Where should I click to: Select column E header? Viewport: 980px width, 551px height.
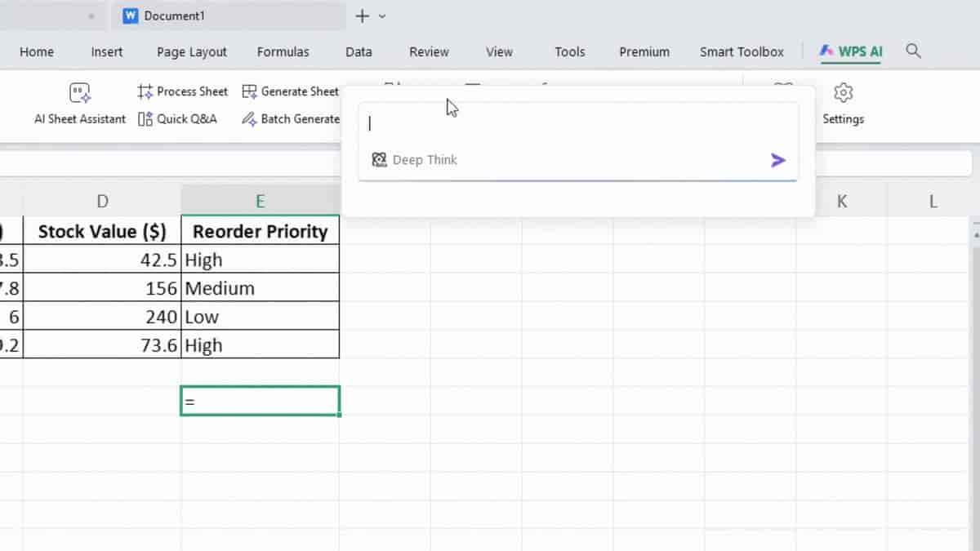[x=260, y=201]
